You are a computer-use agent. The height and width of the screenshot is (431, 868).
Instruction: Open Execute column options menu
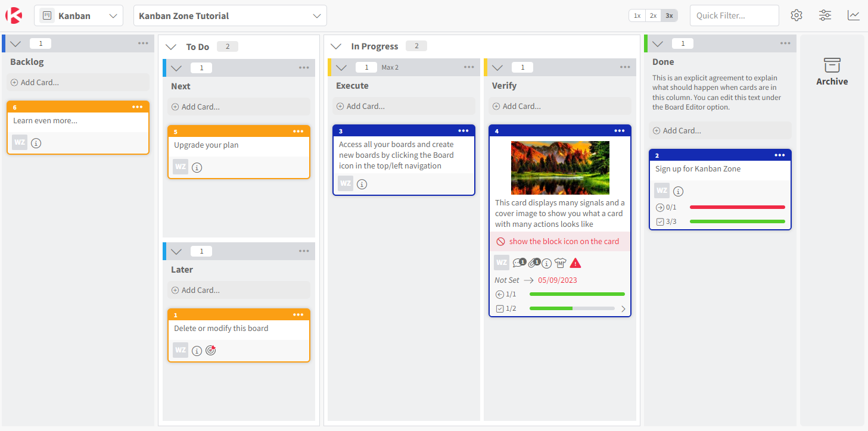(469, 67)
